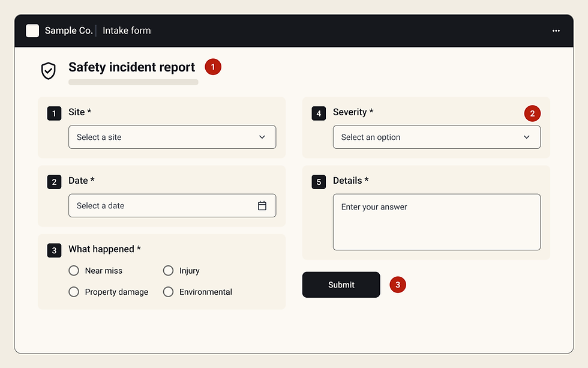Screen dimensions: 588x368
Task: Click the Select a date field
Action: (172, 205)
